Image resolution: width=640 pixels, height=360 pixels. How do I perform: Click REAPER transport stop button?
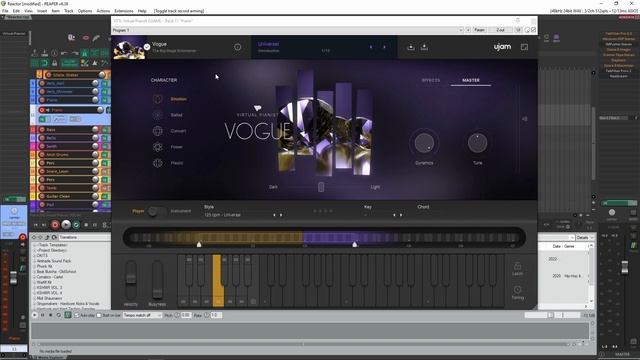pos(86,224)
